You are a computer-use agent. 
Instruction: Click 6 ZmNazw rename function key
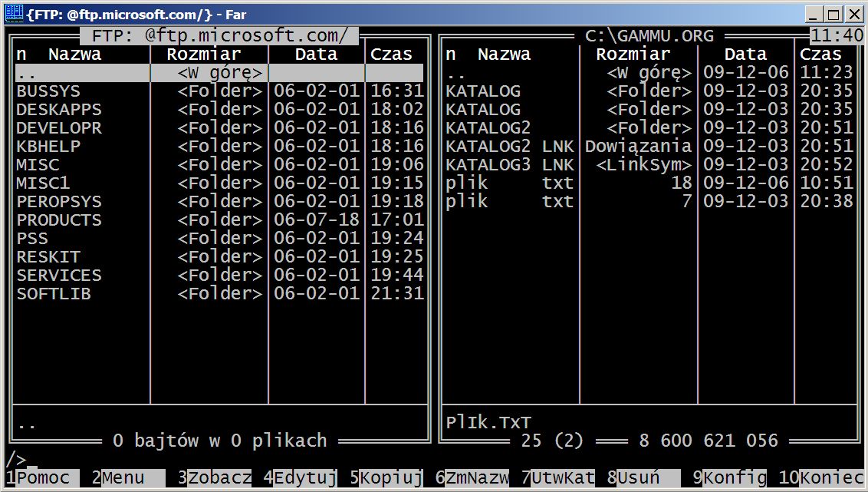coord(472,477)
